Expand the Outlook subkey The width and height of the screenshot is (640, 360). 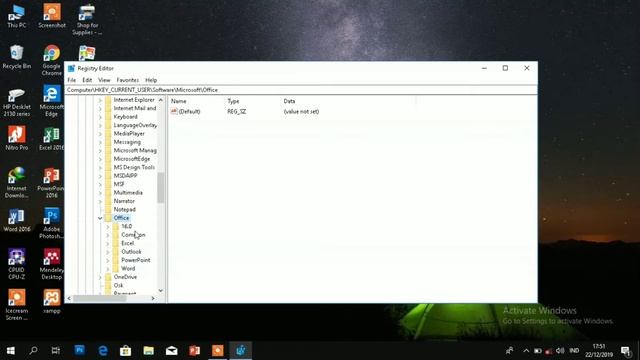point(108,252)
